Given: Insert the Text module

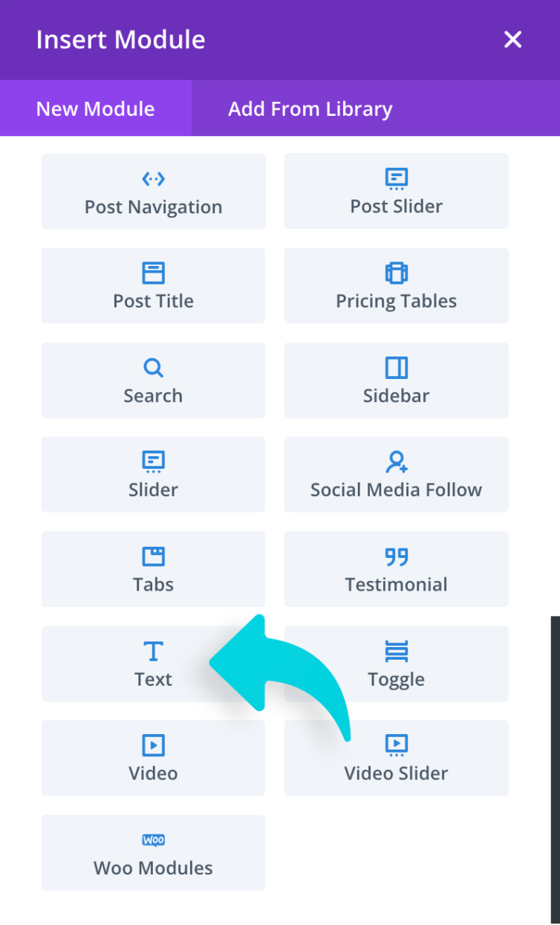Looking at the screenshot, I should point(153,663).
